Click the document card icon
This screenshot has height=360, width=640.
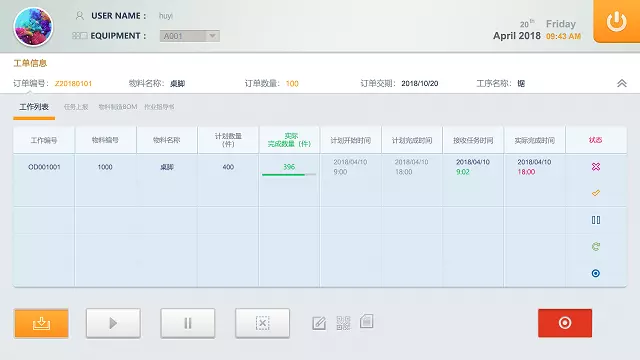click(x=367, y=321)
